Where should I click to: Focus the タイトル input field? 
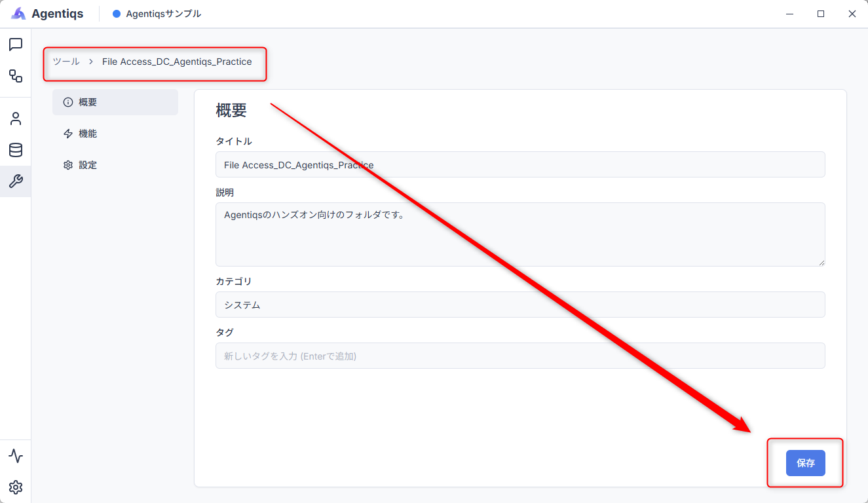tap(520, 164)
